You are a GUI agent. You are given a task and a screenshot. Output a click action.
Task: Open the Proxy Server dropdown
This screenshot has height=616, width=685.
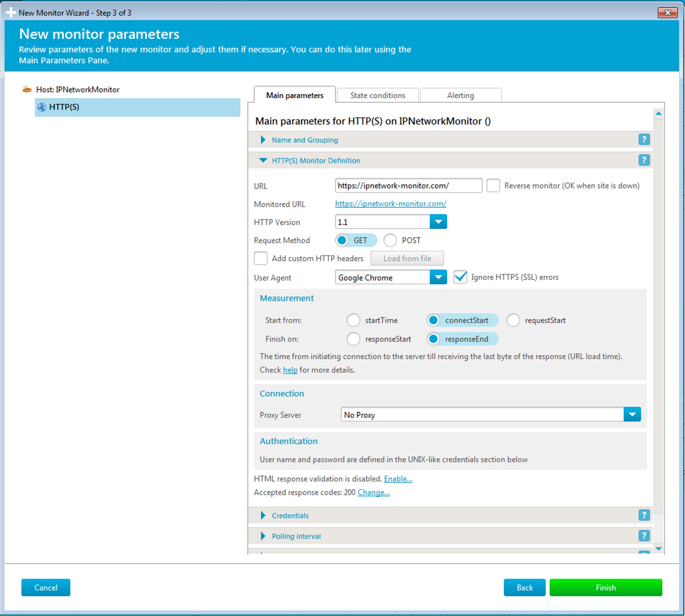[x=632, y=415]
